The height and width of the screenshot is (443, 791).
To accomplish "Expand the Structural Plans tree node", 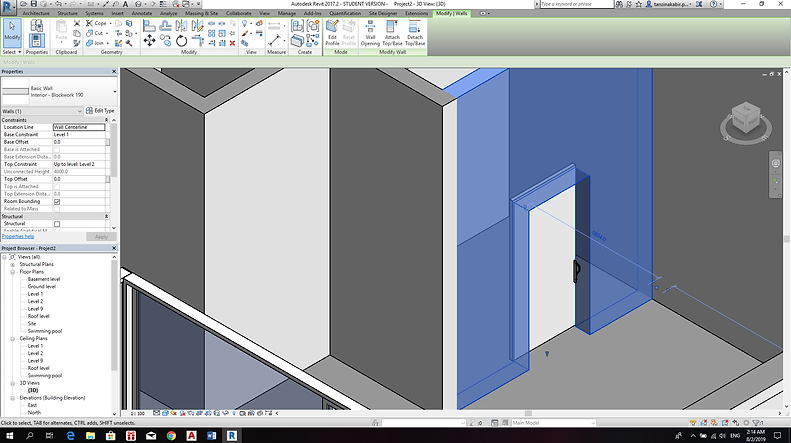I will coord(13,264).
